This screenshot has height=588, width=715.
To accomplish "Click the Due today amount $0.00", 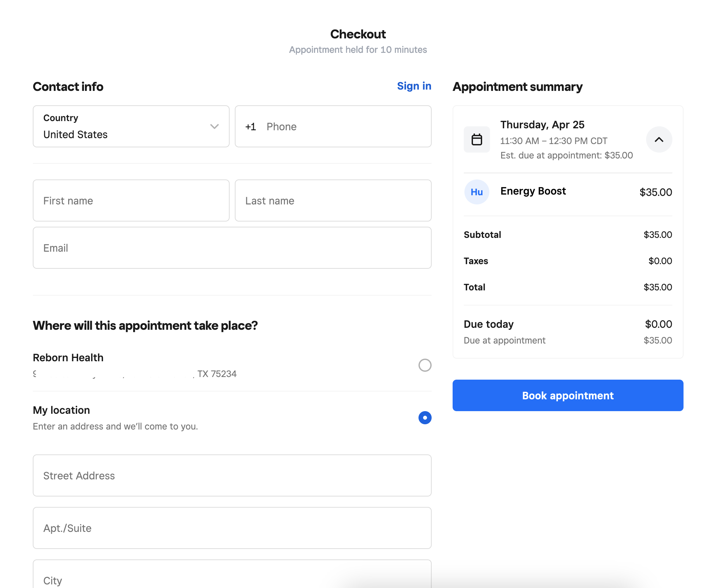I will pos(658,324).
